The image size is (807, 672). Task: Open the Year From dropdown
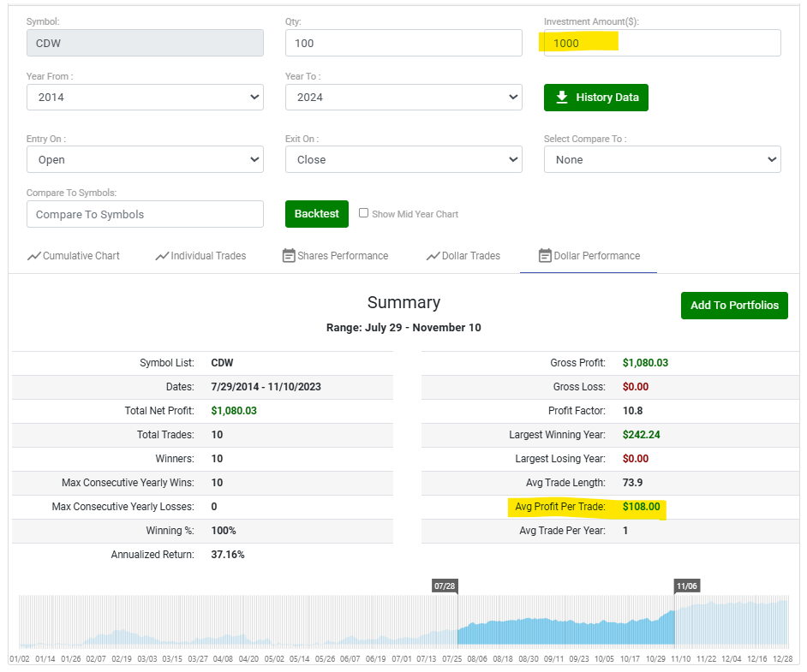145,98
